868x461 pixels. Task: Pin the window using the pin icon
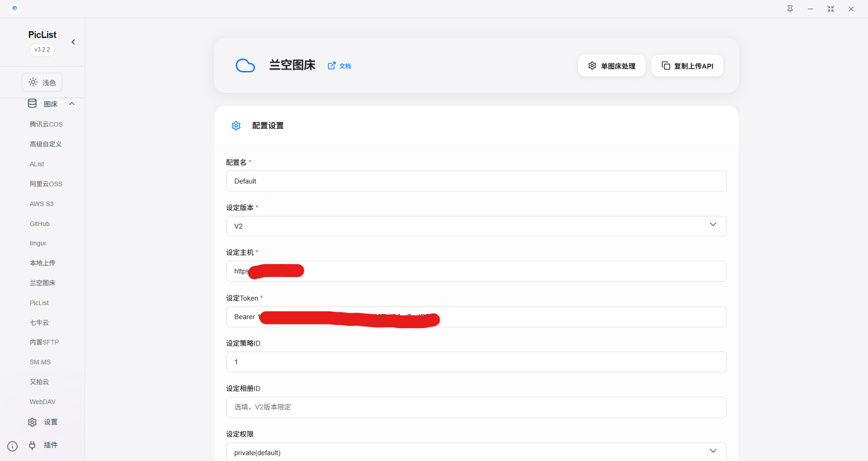[x=790, y=9]
